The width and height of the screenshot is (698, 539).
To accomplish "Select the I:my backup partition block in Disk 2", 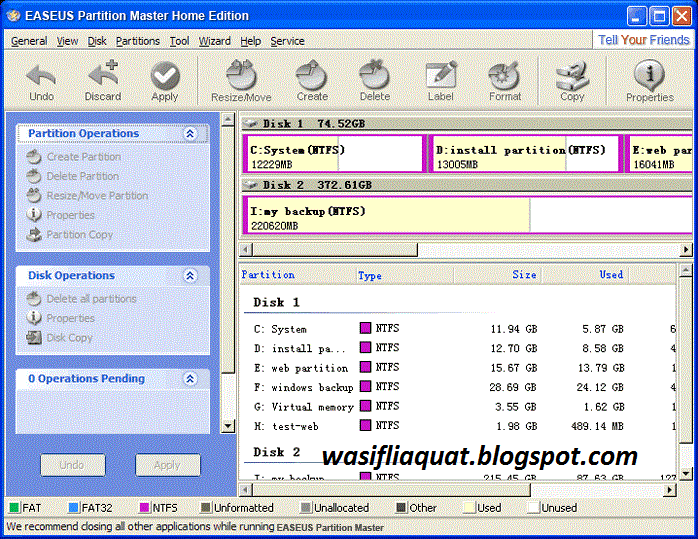I will pos(468,215).
